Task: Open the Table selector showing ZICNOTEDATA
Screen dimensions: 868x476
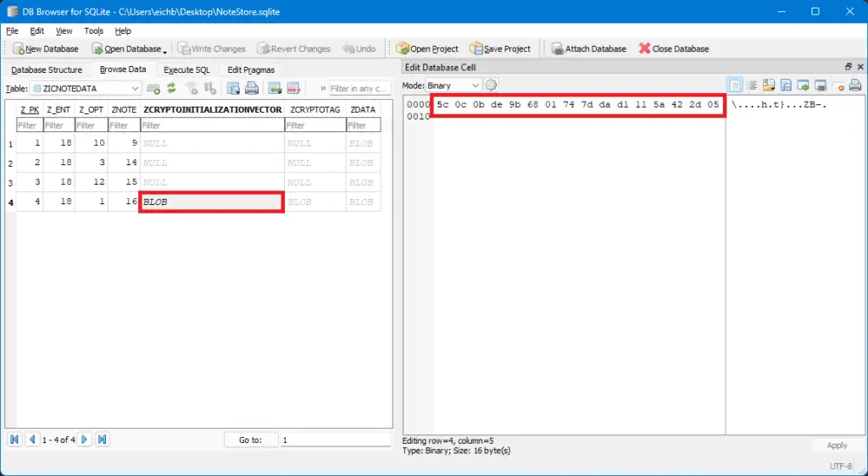Action: click(x=86, y=88)
